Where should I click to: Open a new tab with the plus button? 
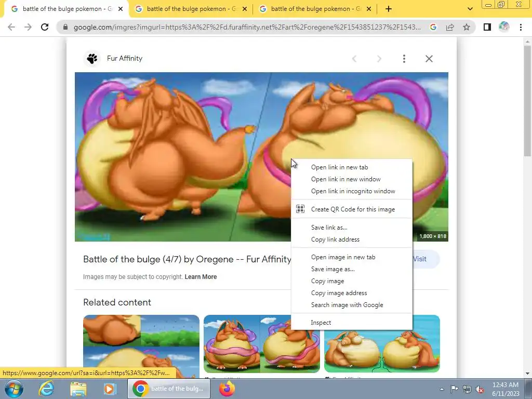tap(389, 9)
